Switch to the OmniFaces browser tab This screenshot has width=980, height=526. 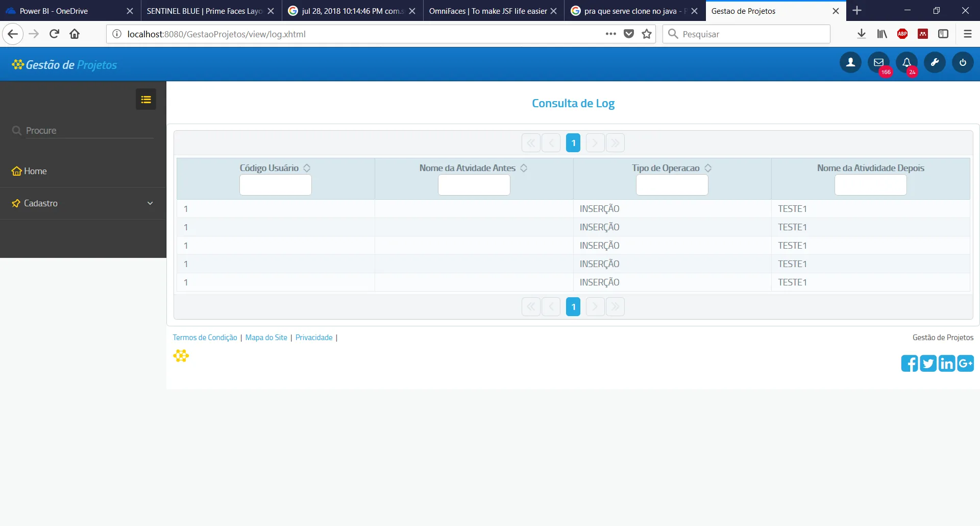(x=487, y=11)
